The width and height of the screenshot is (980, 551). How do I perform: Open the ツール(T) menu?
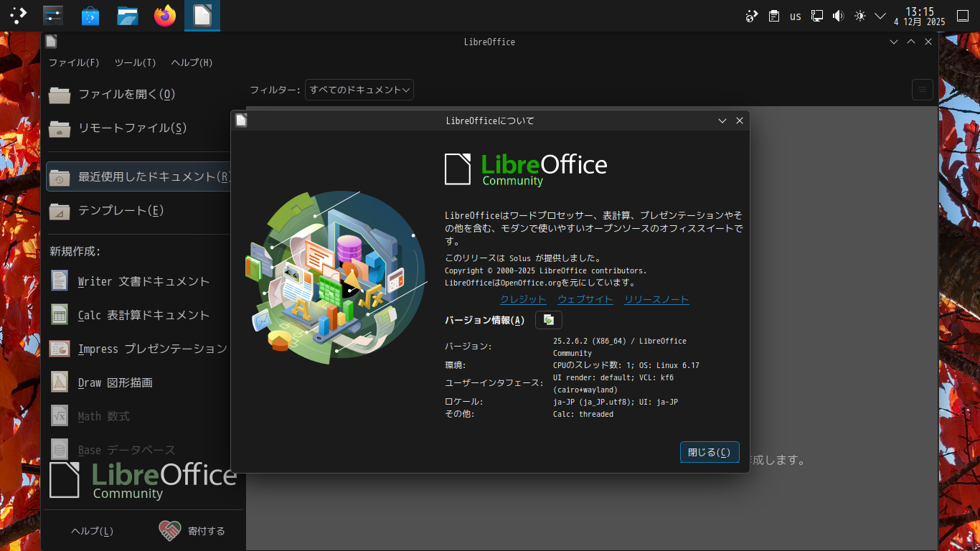[135, 62]
